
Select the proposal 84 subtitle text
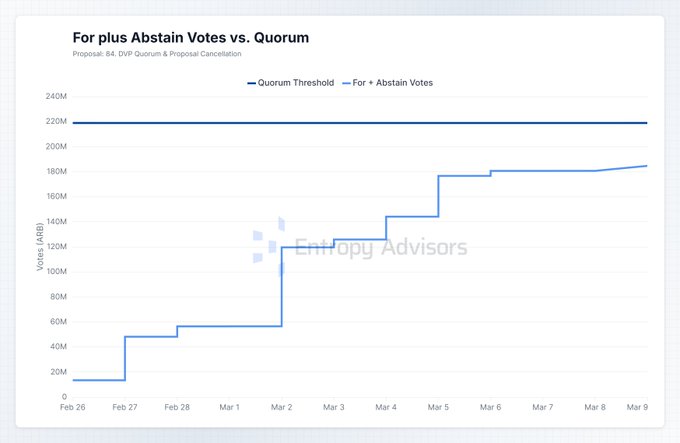[163, 54]
